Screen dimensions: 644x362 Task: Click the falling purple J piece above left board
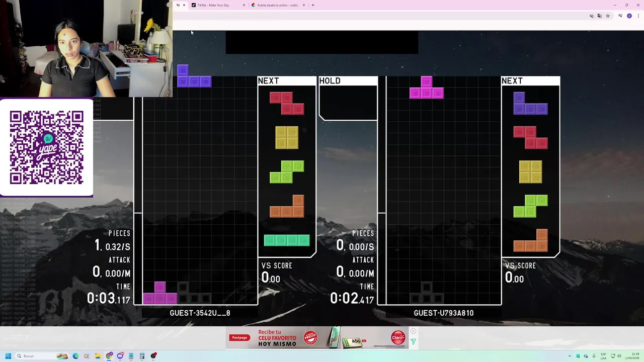coord(194,76)
